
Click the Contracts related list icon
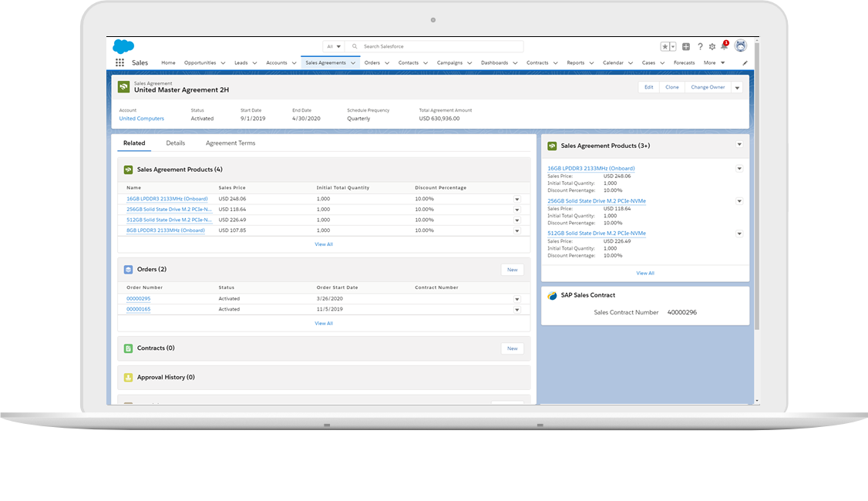(x=129, y=348)
